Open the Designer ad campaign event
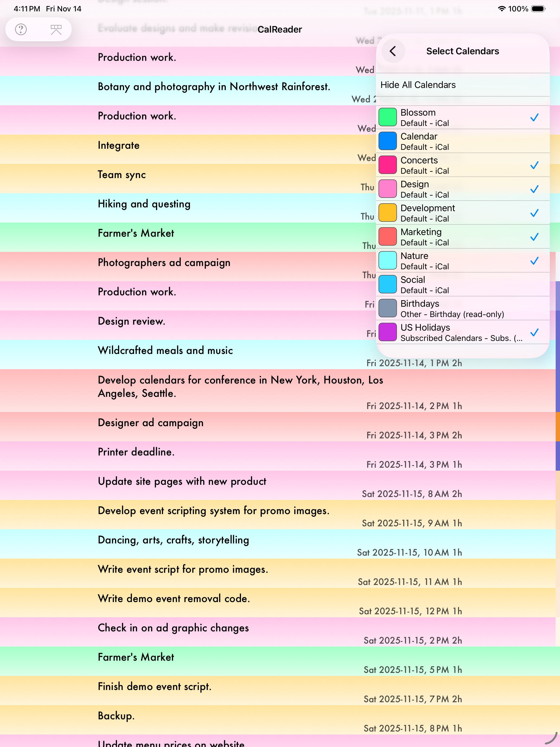The width and height of the screenshot is (560, 747). (278, 427)
